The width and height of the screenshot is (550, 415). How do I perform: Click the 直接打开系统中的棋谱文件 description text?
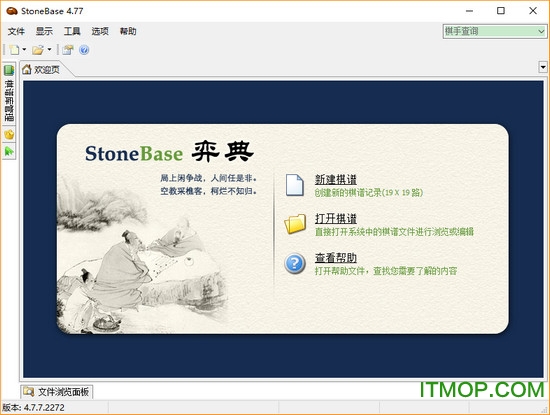(x=394, y=232)
